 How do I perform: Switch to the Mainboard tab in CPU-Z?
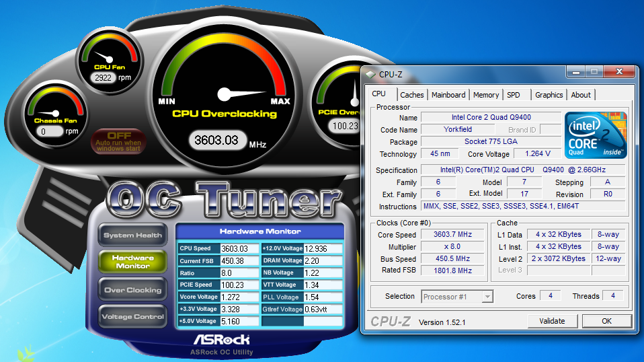click(448, 95)
